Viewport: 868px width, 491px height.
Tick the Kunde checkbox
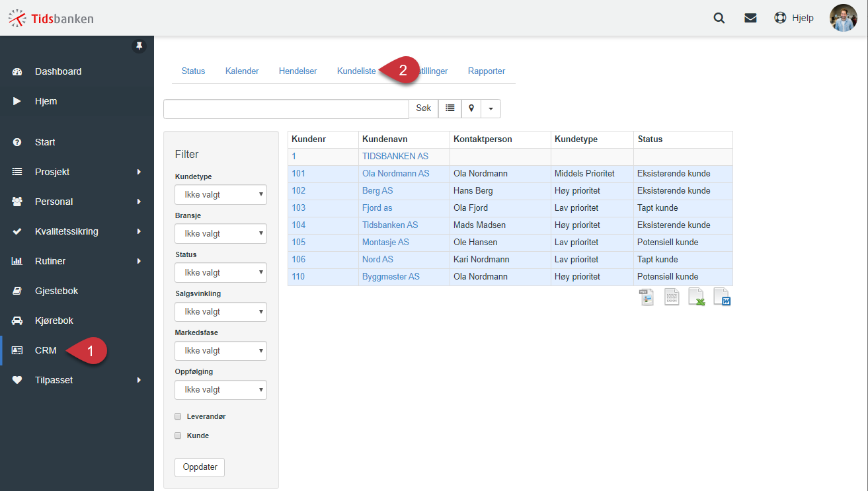178,435
